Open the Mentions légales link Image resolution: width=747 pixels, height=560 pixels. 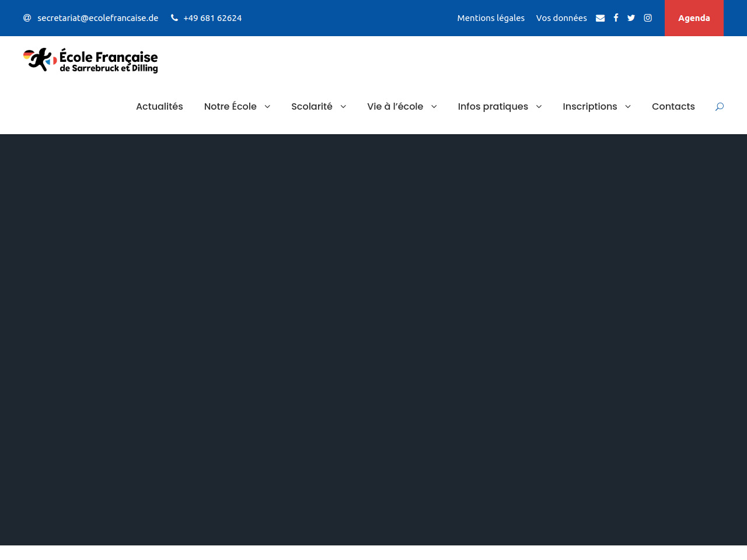coord(491,18)
